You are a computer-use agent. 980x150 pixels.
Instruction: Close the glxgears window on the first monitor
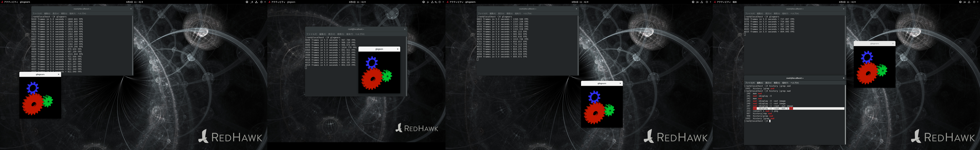click(59, 74)
